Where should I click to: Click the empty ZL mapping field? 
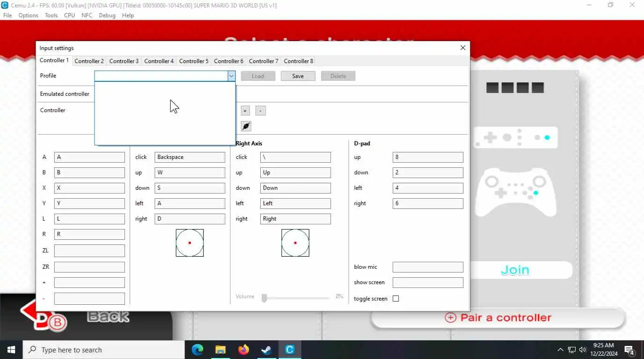point(89,251)
